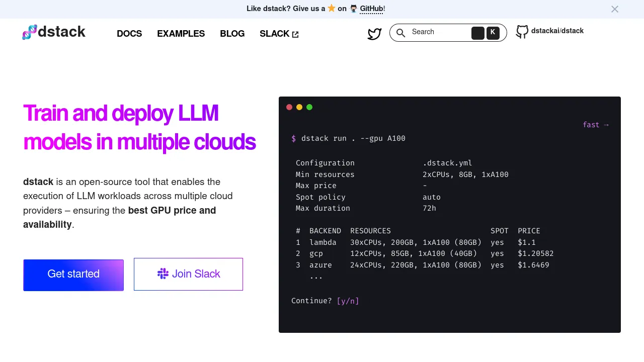Click the lambda backend row
This screenshot has width=644, height=362.
[x=416, y=242]
